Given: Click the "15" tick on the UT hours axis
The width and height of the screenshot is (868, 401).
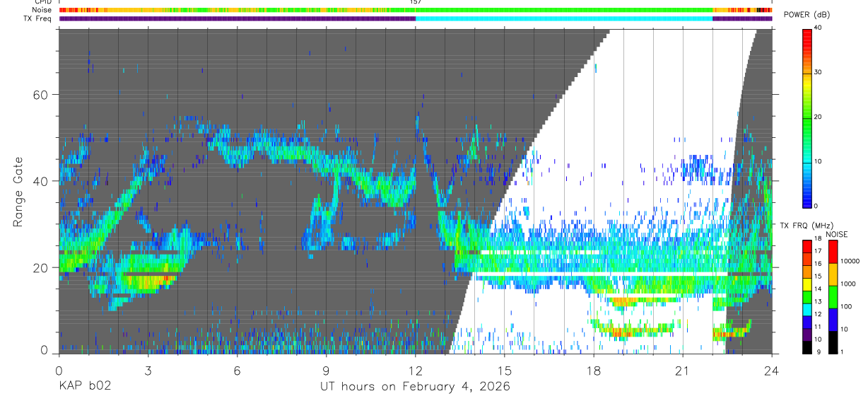Looking at the screenshot, I should tap(505, 371).
